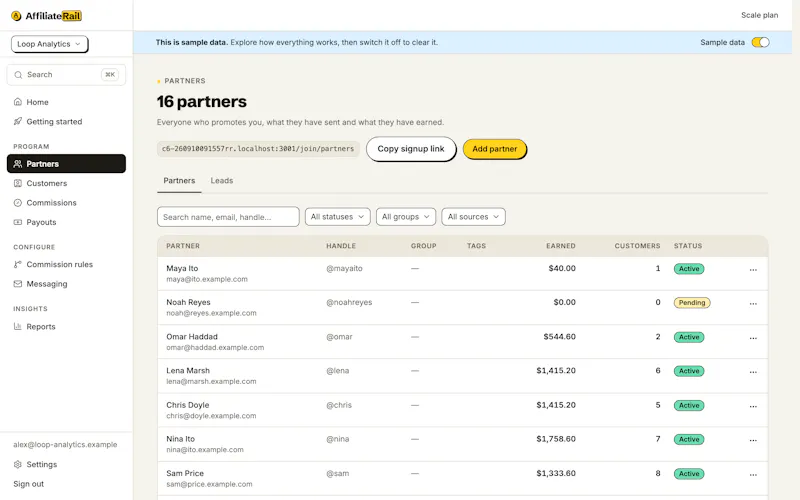This screenshot has width=800, height=500.
Task: Click the name Chris Doyle
Action: coord(188,405)
